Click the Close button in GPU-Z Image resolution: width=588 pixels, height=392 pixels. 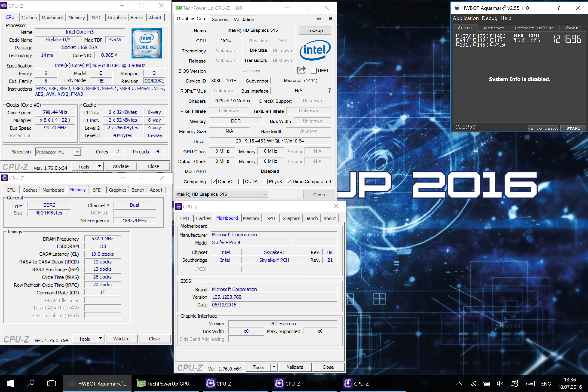319,194
